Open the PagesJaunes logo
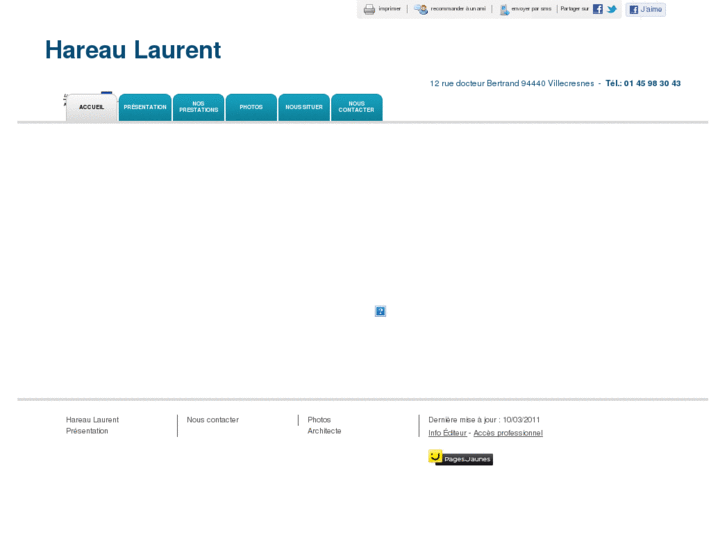Screen dimensions: 727x545 (x=460, y=458)
